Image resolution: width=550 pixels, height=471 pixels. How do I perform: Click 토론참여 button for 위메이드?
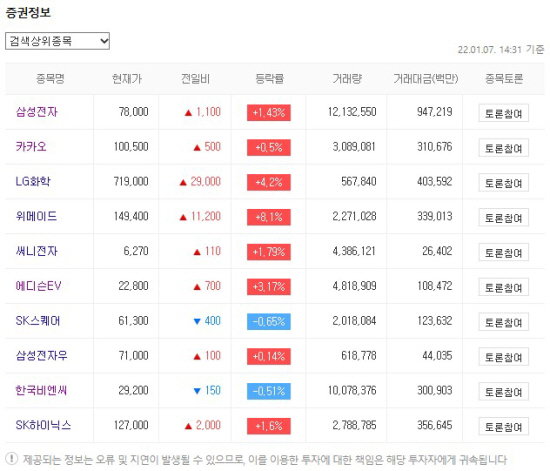click(503, 217)
